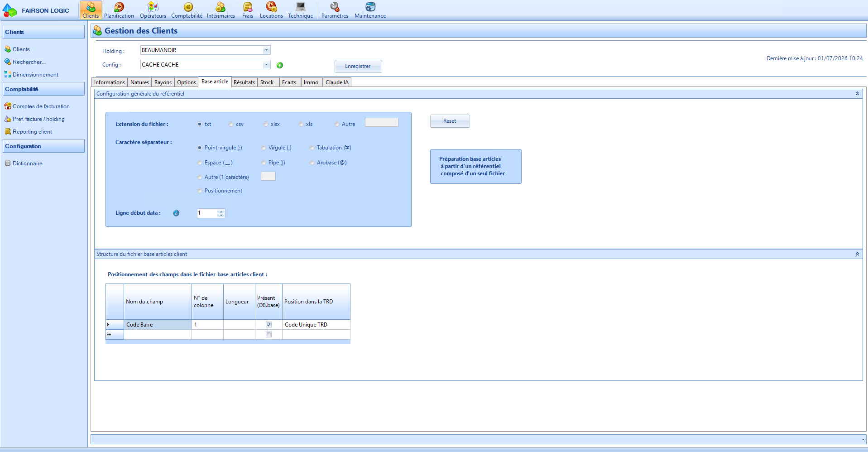
Task: Select Autre (1 caractère) separator
Action: (x=200, y=177)
